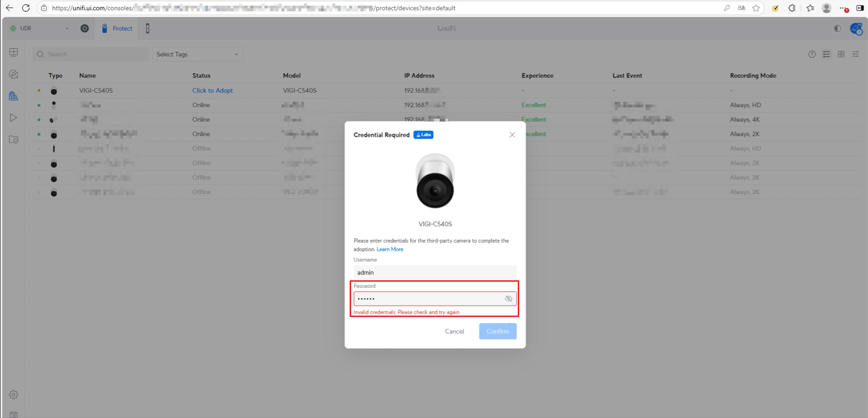Open the device icon next to Protect

(147, 28)
